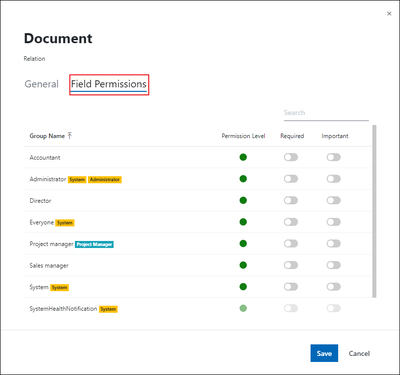This screenshot has height=375, width=400.
Task: Click Sales manager's permission level dot
Action: coord(243,265)
